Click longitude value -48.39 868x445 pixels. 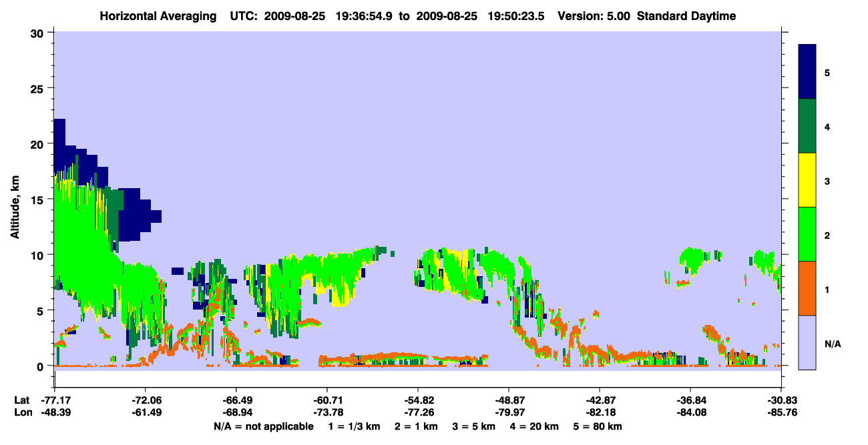point(55,412)
